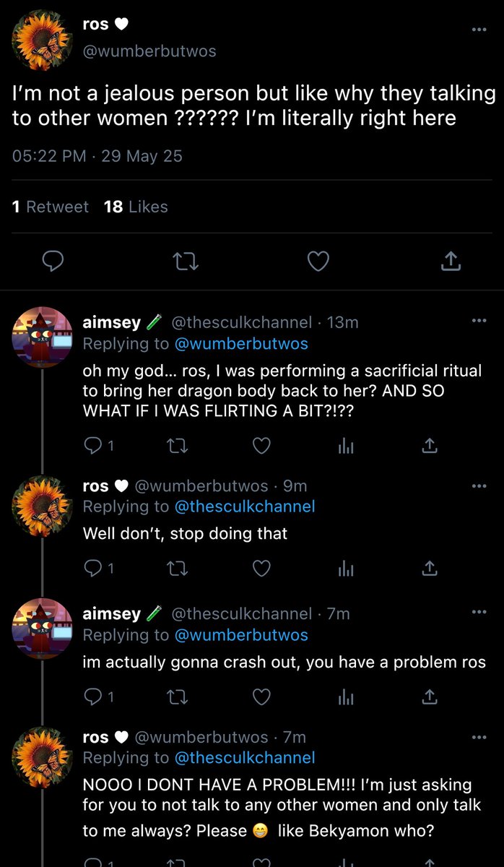The image size is (504, 867).
Task: Open more options on main tweet
Action: pos(479,30)
